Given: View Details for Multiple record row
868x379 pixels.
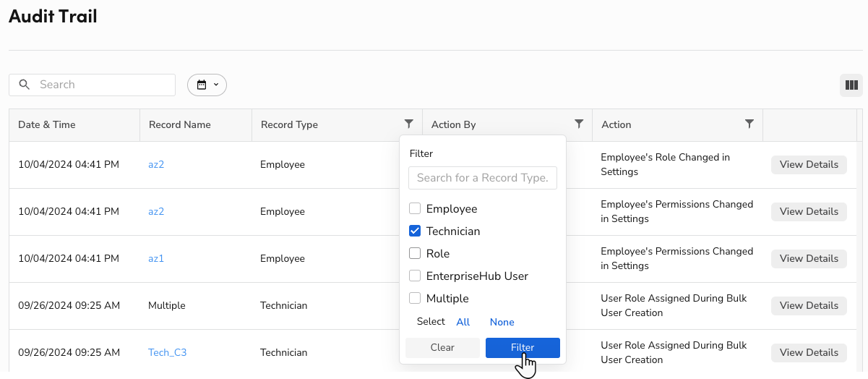Looking at the screenshot, I should pos(809,305).
